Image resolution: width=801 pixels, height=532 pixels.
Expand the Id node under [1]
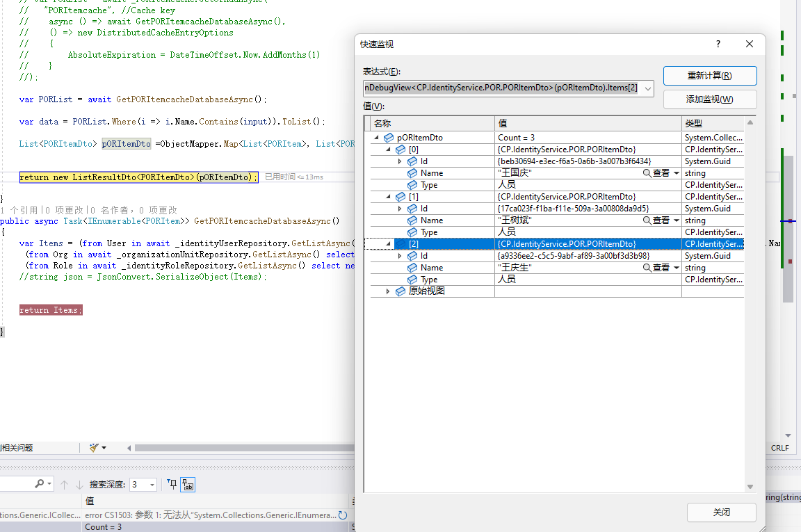tap(399, 209)
